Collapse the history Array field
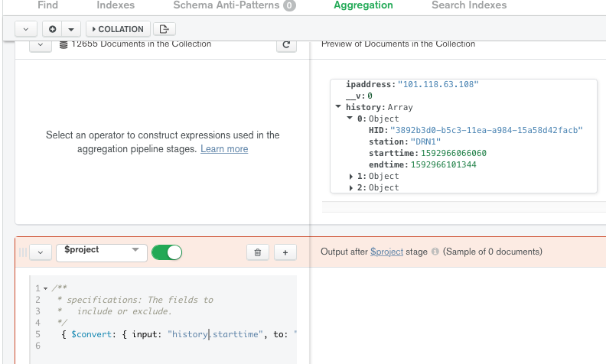The width and height of the screenshot is (606, 364). (338, 108)
